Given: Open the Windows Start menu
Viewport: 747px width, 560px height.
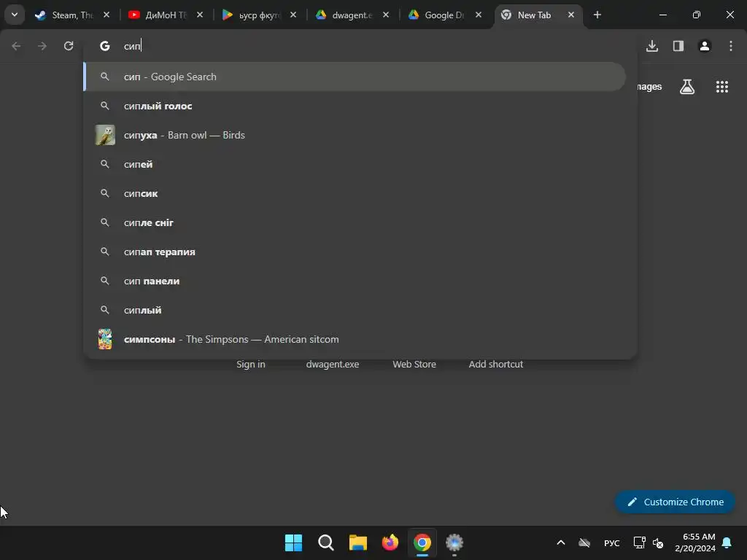Looking at the screenshot, I should pyautogui.click(x=293, y=542).
